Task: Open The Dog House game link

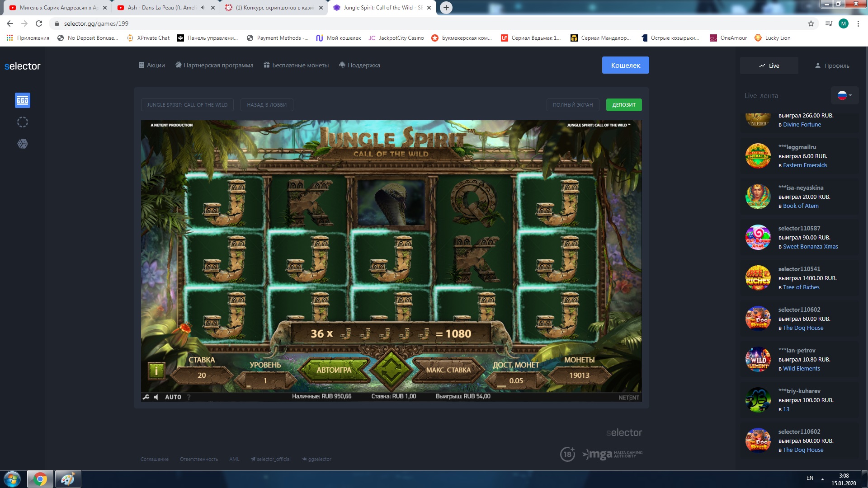Action: click(803, 328)
